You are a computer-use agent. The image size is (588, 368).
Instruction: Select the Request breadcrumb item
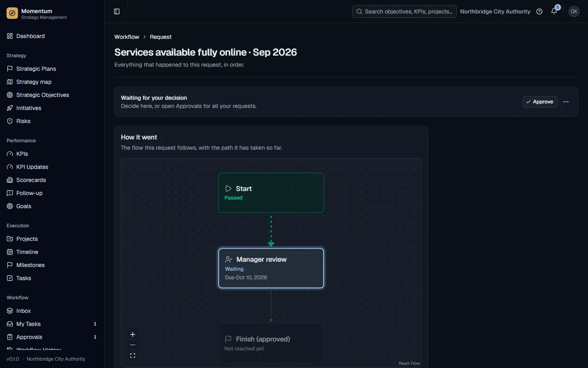[160, 37]
